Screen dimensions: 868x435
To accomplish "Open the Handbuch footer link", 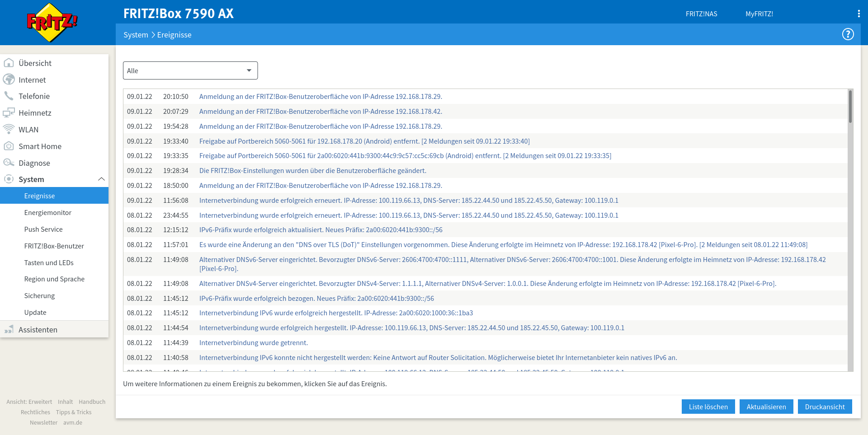I will click(x=92, y=402).
